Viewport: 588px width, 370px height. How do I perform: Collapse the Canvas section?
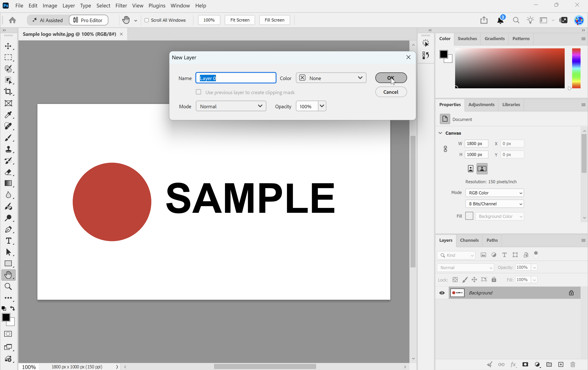(440, 133)
